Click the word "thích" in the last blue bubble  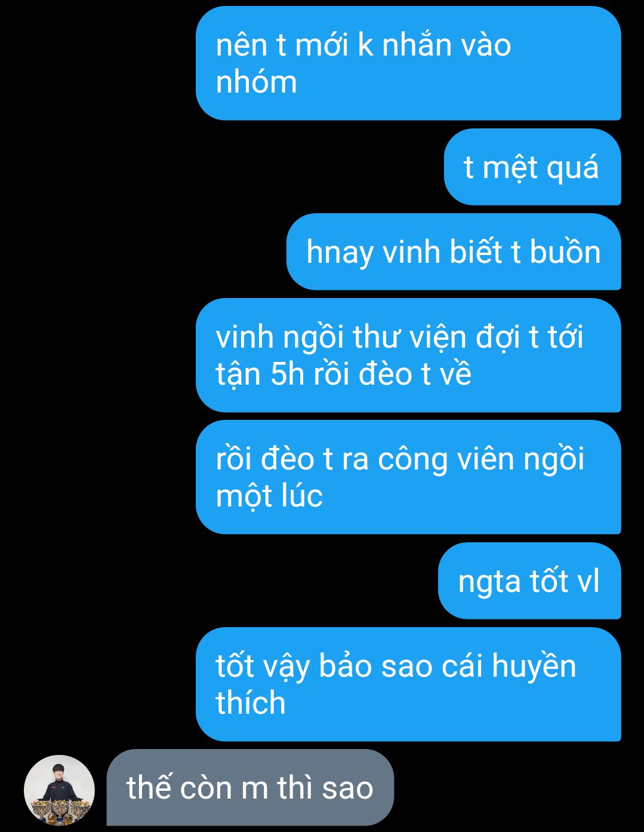[251, 702]
